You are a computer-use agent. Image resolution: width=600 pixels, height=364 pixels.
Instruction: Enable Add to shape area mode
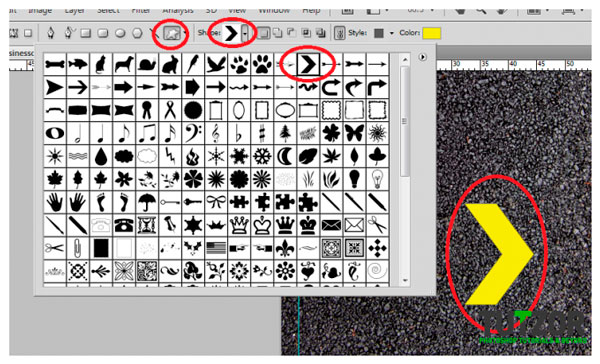[278, 33]
